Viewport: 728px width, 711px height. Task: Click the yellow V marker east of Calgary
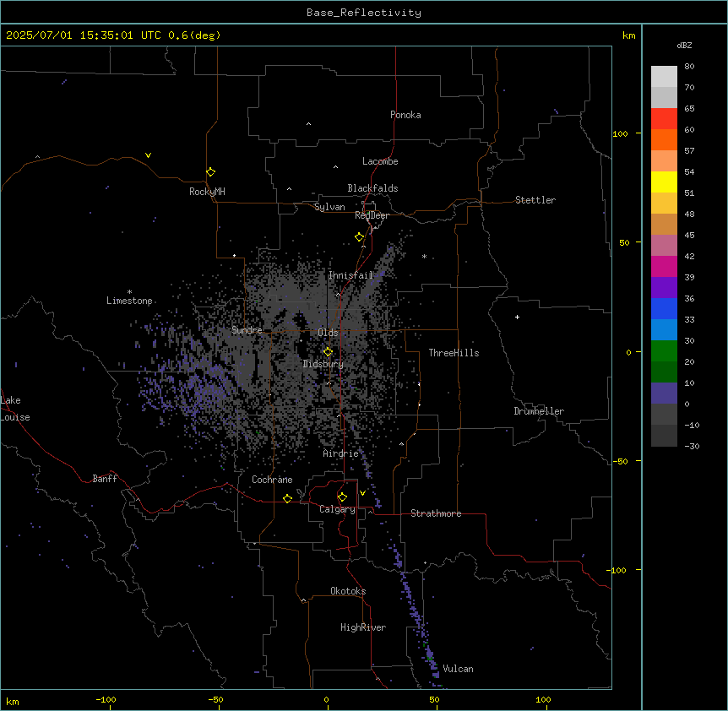click(362, 493)
